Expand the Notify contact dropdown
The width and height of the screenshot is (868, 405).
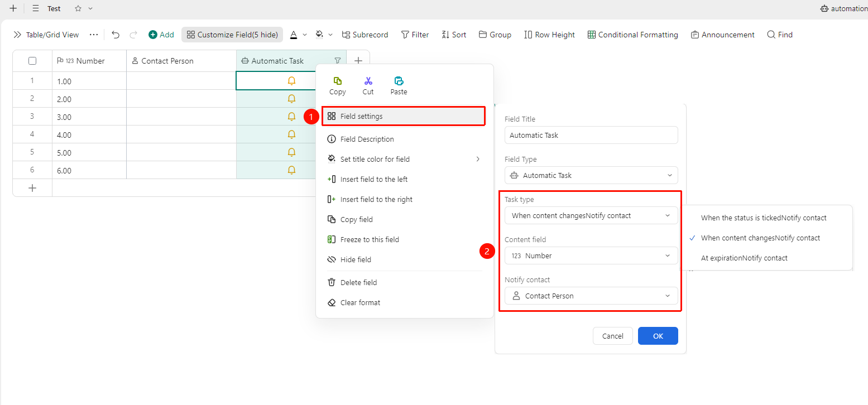click(x=591, y=296)
